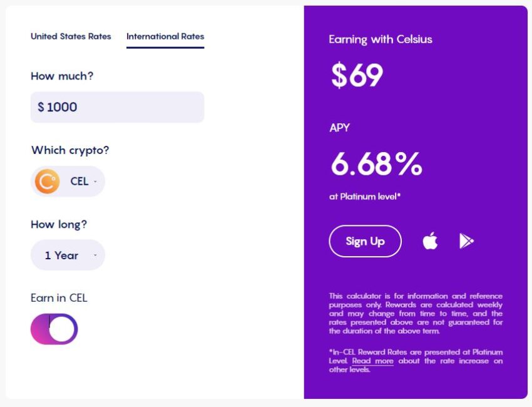Toggle the Earn in CEL switch
Screen dimensions: 532x407
coord(54,329)
